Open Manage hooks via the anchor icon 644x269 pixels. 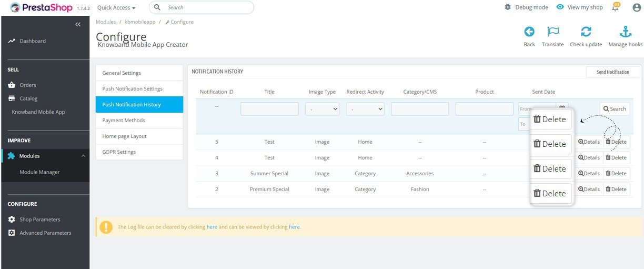pyautogui.click(x=625, y=32)
